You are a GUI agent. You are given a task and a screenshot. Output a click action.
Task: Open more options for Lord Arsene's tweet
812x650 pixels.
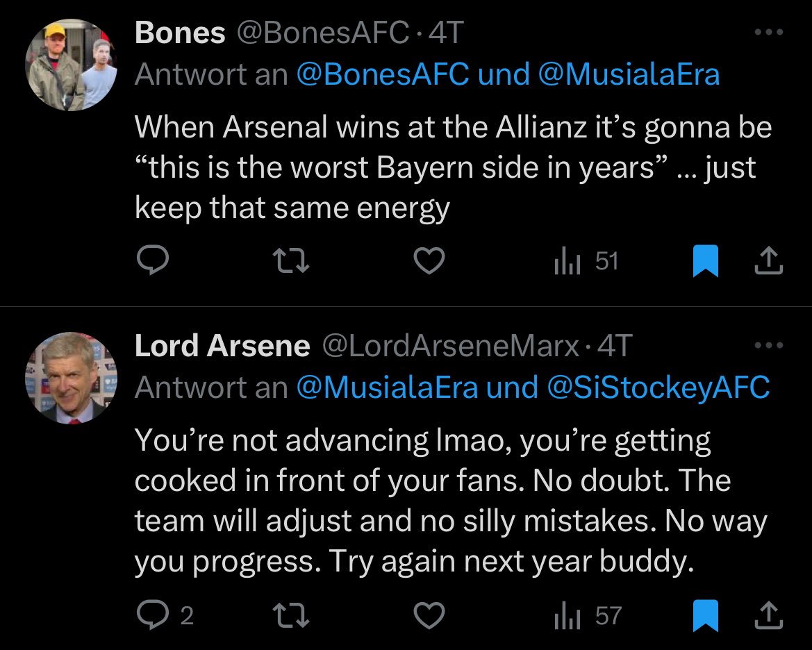[768, 346]
